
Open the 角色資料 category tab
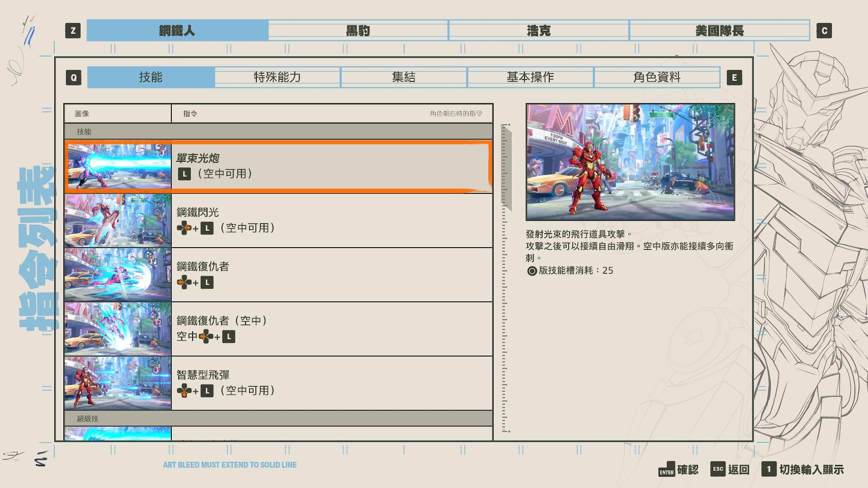point(657,77)
